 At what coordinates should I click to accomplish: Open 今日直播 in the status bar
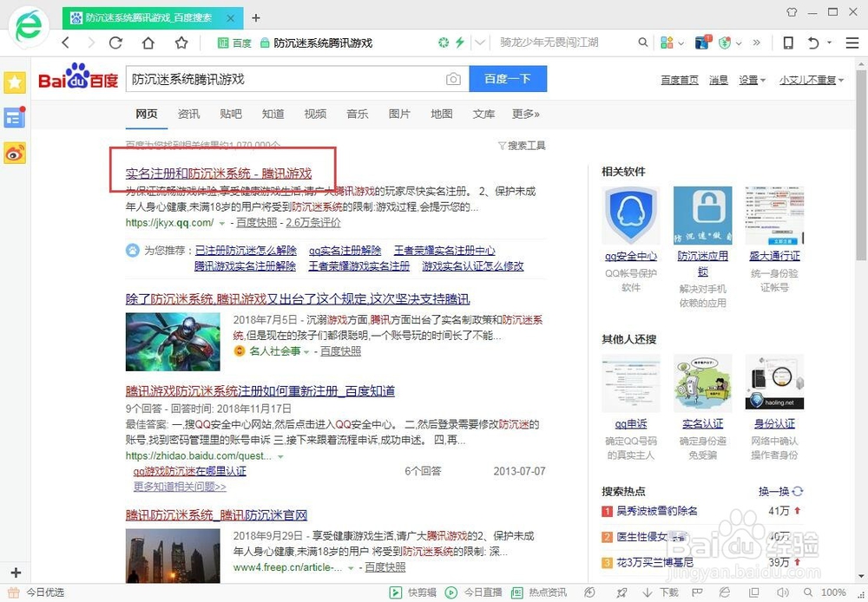click(x=476, y=592)
